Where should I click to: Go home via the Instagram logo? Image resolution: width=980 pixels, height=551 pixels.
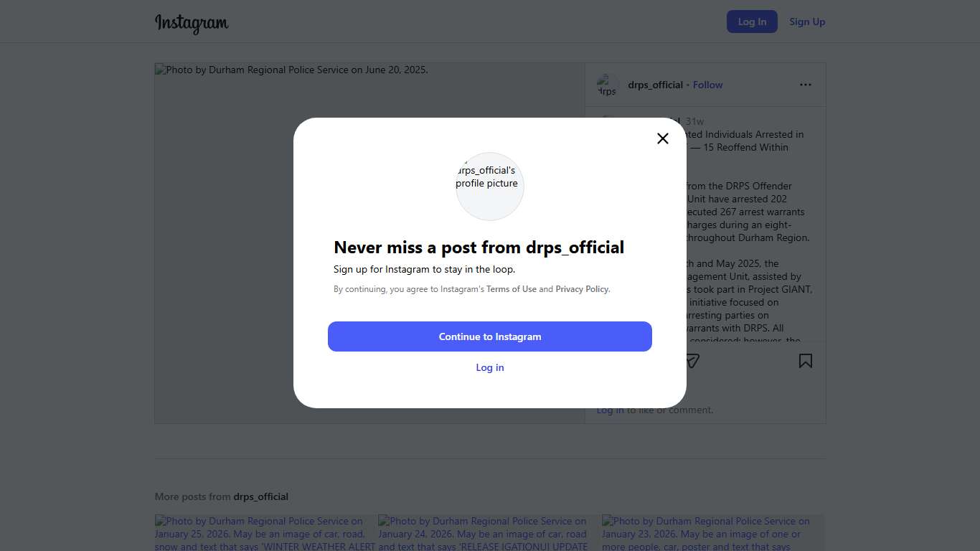coord(192,23)
